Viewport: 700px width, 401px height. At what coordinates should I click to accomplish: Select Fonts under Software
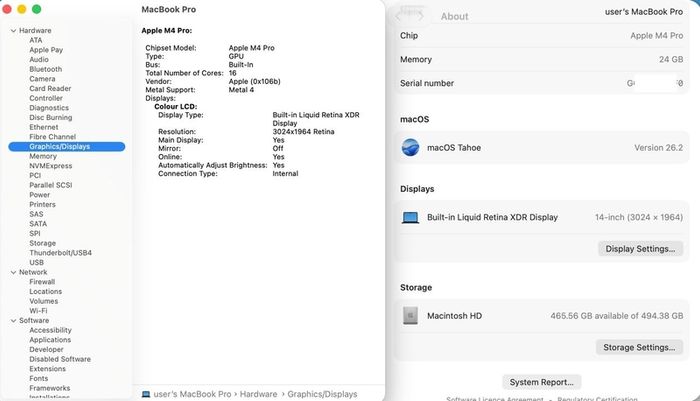(x=38, y=379)
